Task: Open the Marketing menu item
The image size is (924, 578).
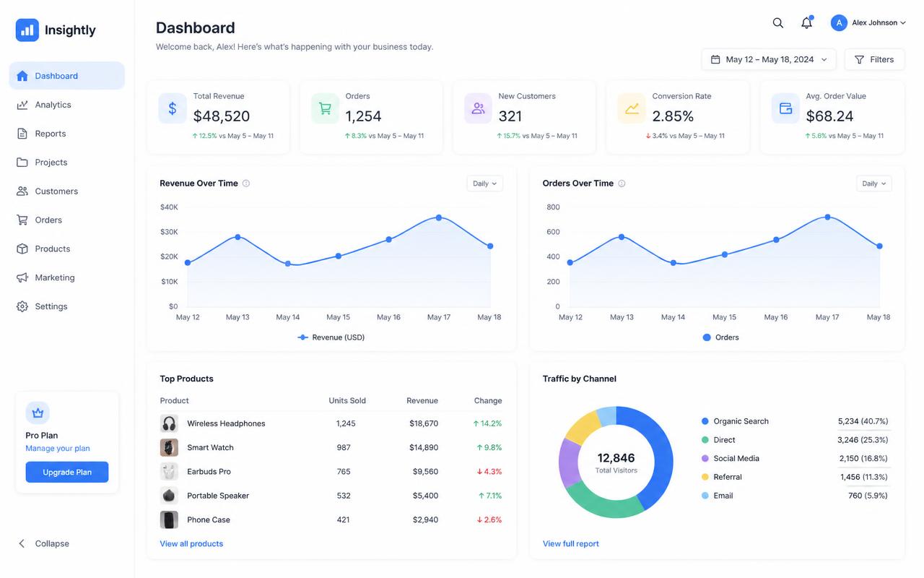Action: coord(67,277)
